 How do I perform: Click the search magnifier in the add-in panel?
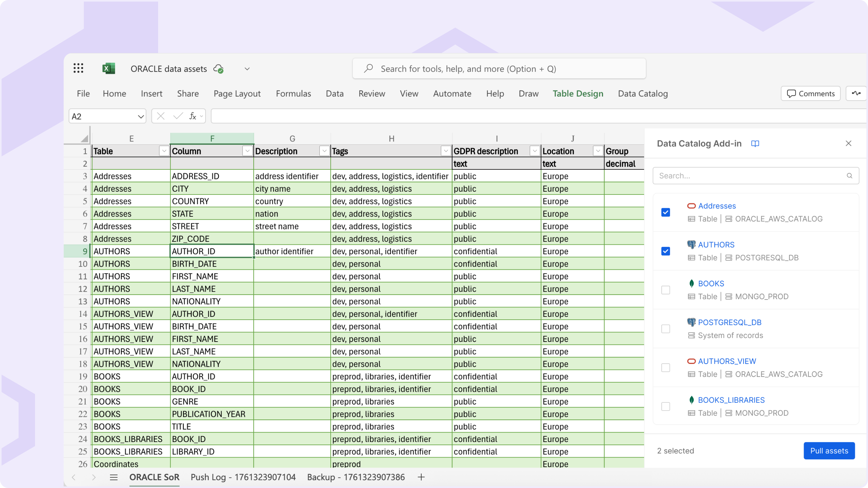(x=850, y=175)
